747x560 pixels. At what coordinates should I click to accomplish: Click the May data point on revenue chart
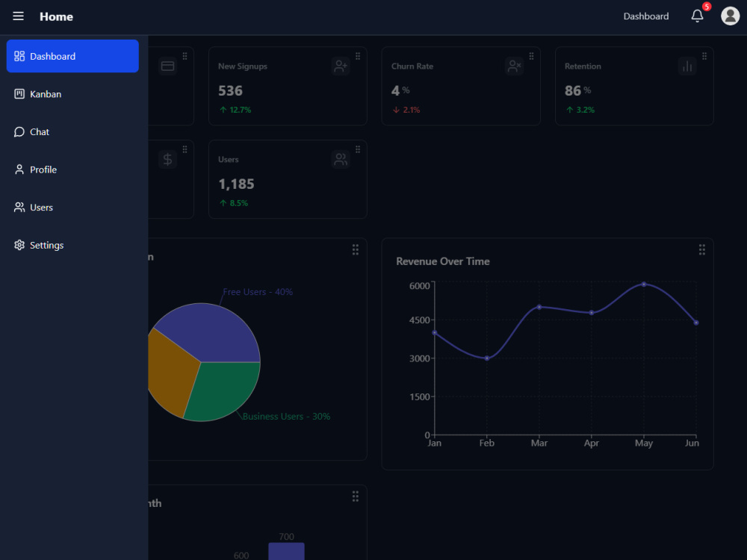(644, 284)
